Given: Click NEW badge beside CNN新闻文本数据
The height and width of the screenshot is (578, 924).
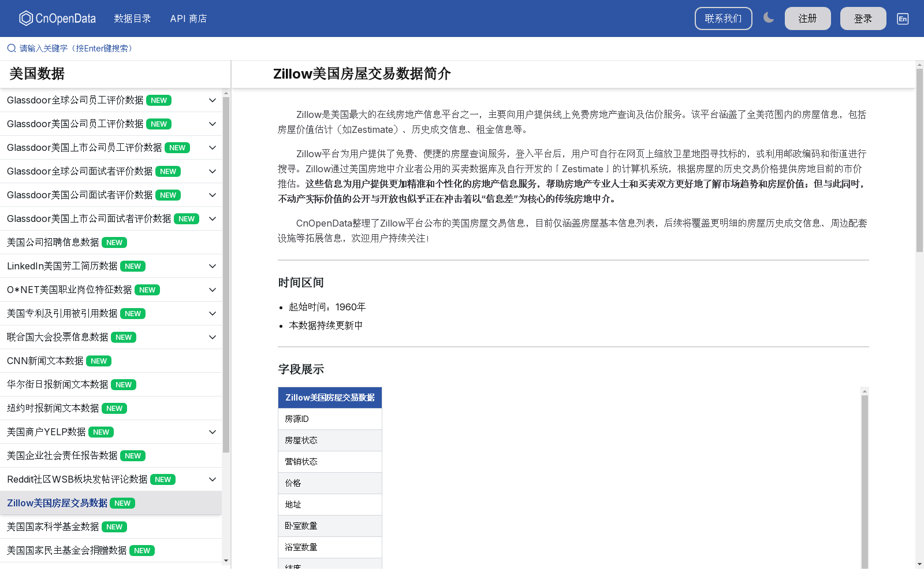Looking at the screenshot, I should 99,361.
